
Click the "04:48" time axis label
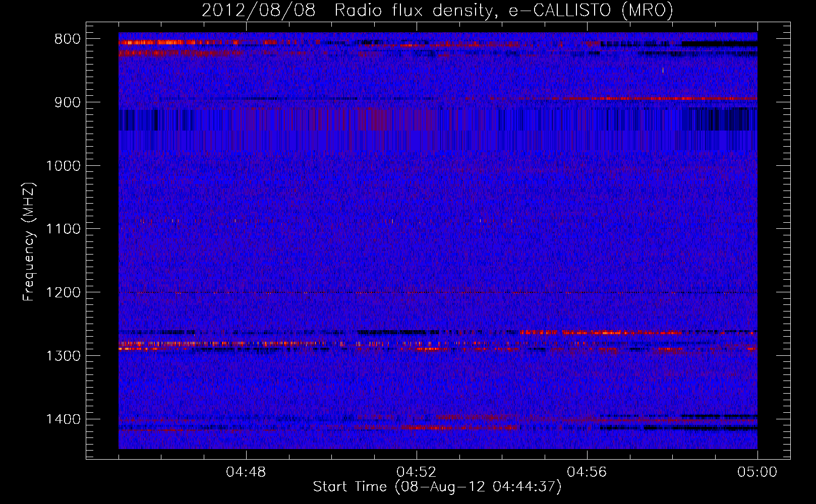click(x=246, y=472)
